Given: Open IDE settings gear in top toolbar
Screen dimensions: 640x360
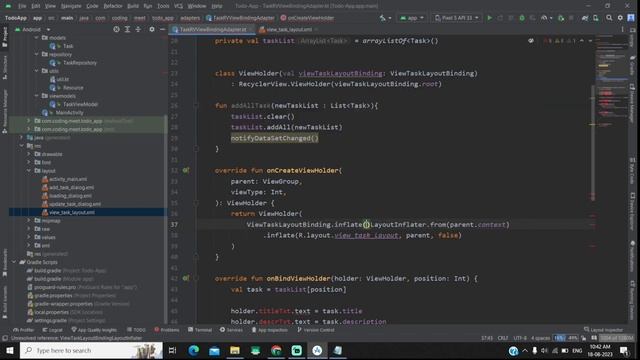Looking at the screenshot, I should click(620, 18).
